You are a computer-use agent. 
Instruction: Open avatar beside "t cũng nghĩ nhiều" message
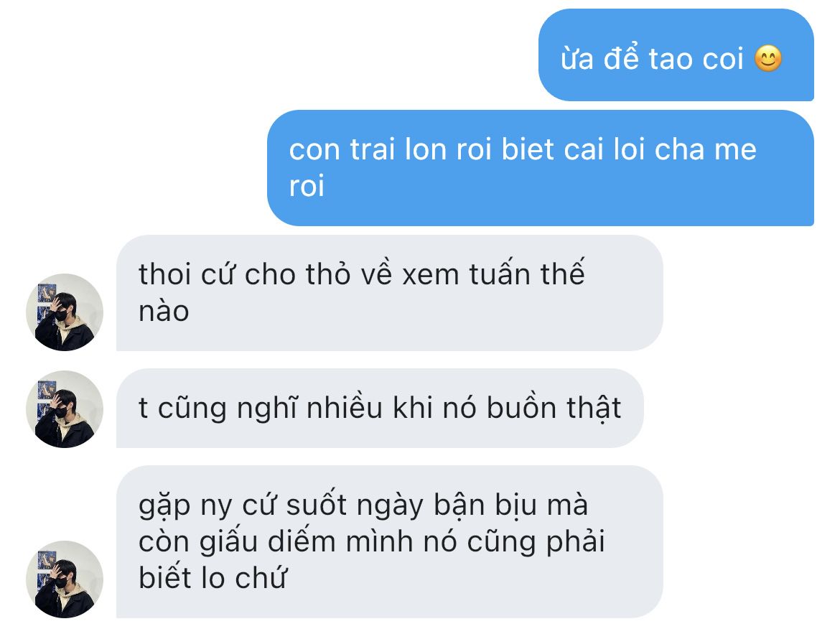(x=65, y=409)
